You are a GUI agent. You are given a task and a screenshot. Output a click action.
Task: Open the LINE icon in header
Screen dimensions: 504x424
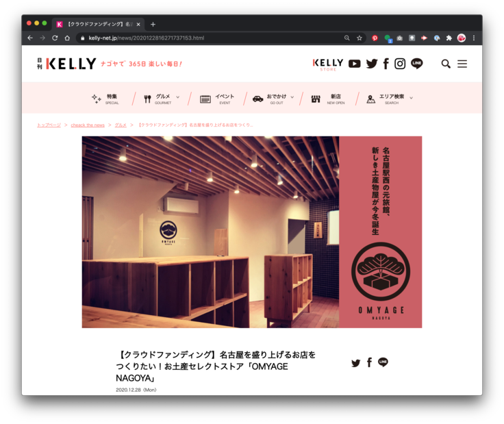pyautogui.click(x=416, y=64)
